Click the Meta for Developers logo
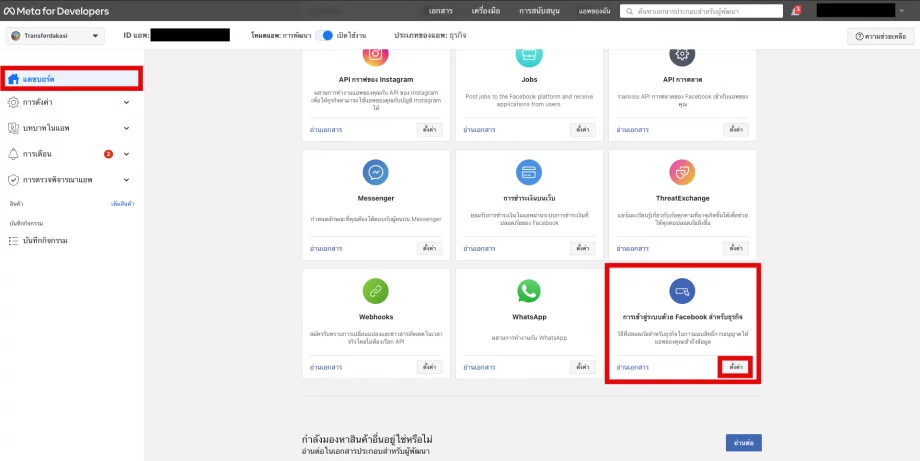Screen dimensions: 920x461 56,11
